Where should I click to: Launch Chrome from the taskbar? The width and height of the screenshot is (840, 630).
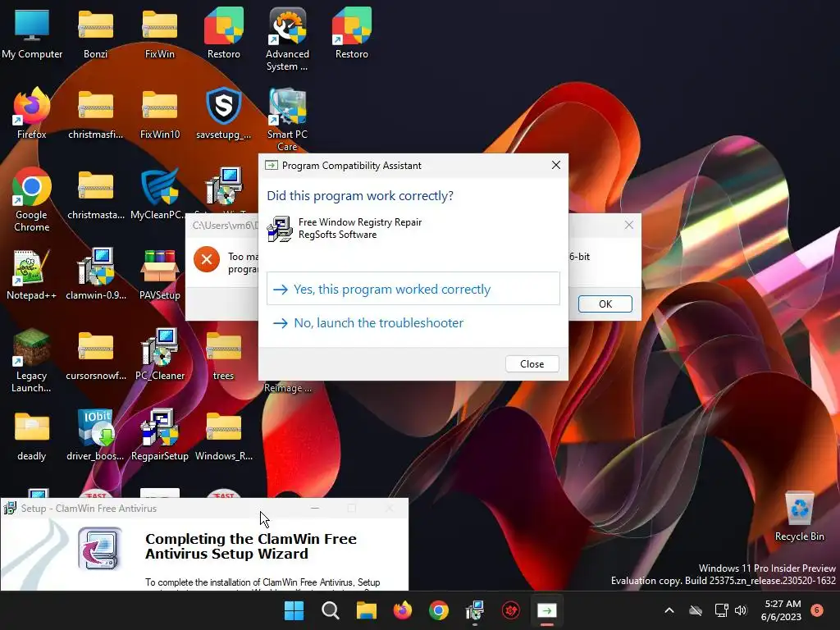[x=439, y=610]
